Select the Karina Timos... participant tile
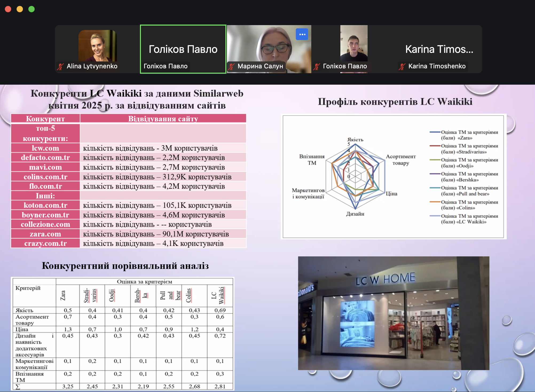 439,49
